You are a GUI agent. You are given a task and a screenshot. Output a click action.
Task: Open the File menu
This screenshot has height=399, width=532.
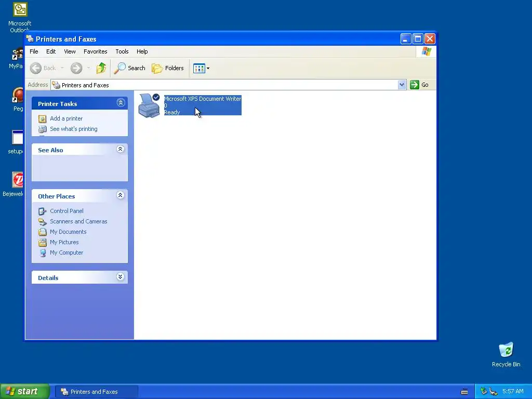(x=34, y=51)
